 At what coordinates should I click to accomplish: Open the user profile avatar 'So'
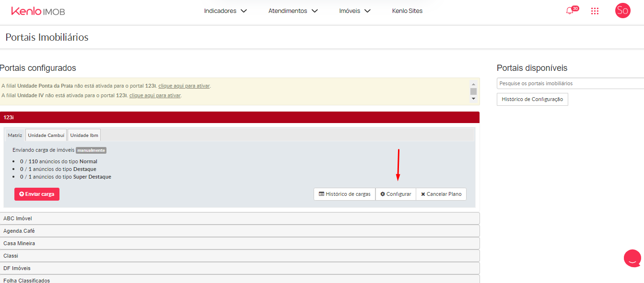pyautogui.click(x=622, y=11)
